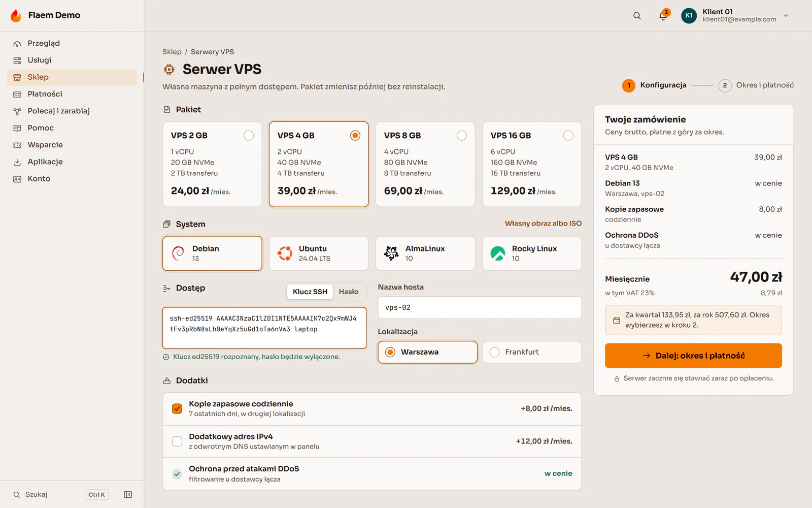The image size is (812, 508).
Task: Check Dodatkowy adres IPv4 checkbox
Action: click(x=177, y=441)
